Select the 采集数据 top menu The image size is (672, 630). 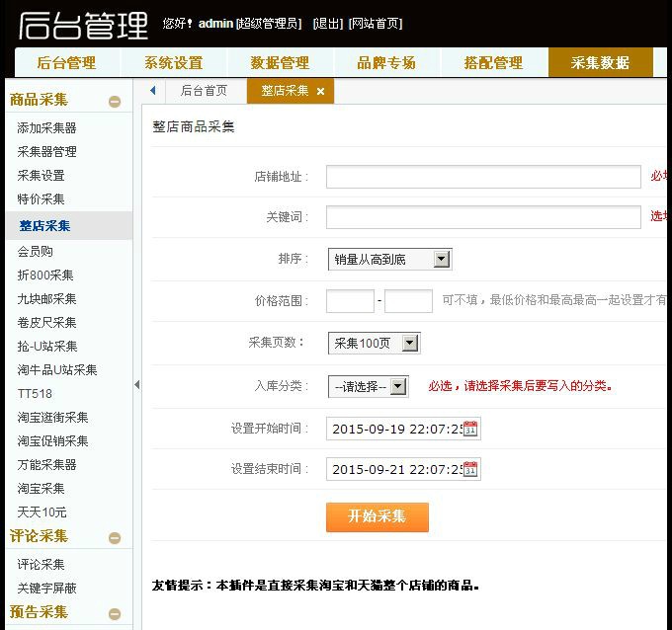[x=601, y=63]
